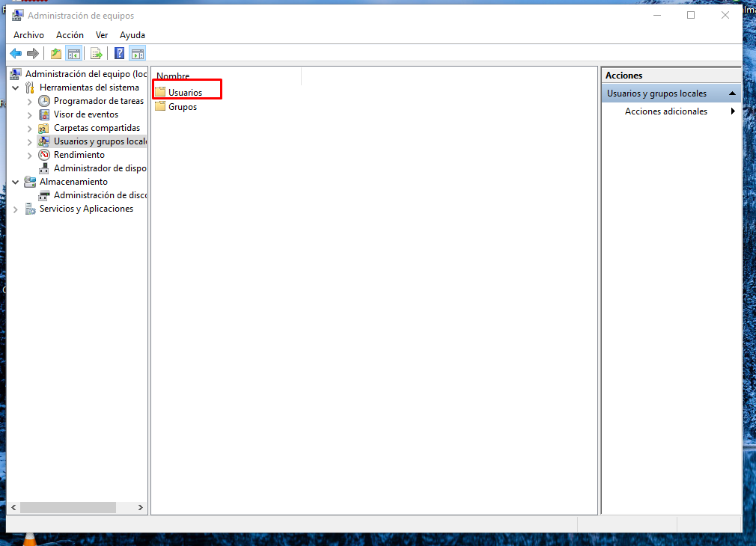Screen dimensions: 756x546
Task: Open the Acción menu
Action: (x=70, y=35)
